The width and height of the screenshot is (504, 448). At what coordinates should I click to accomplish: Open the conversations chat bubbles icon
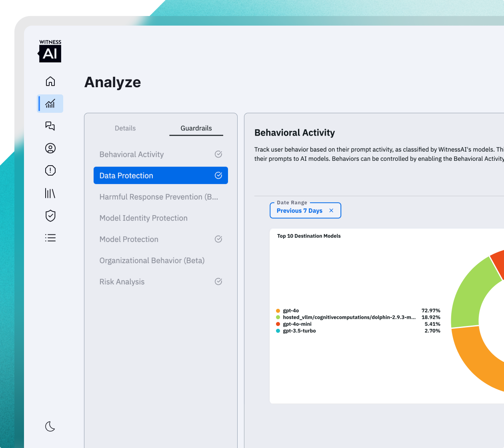(50, 126)
